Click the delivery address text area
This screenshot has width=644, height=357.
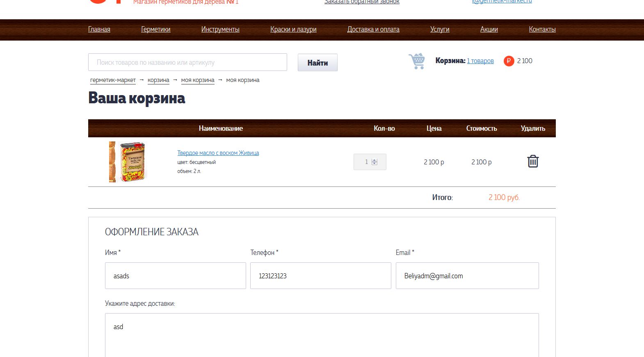coord(322,335)
